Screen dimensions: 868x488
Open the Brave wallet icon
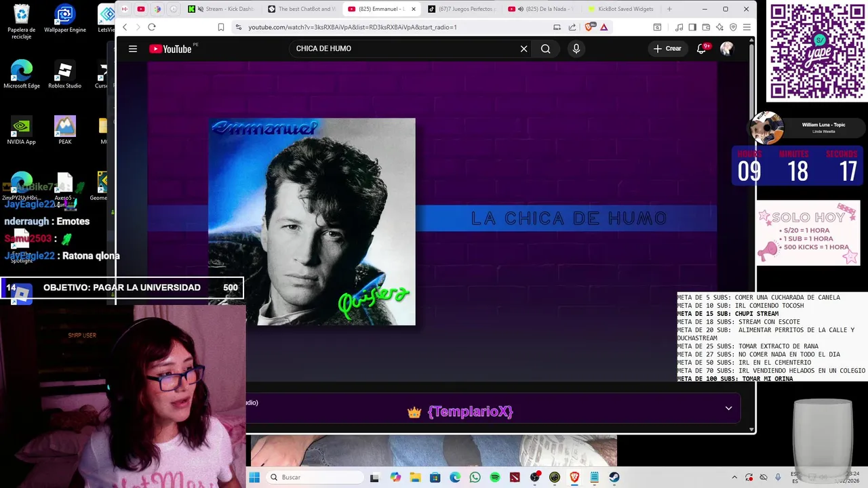[706, 27]
